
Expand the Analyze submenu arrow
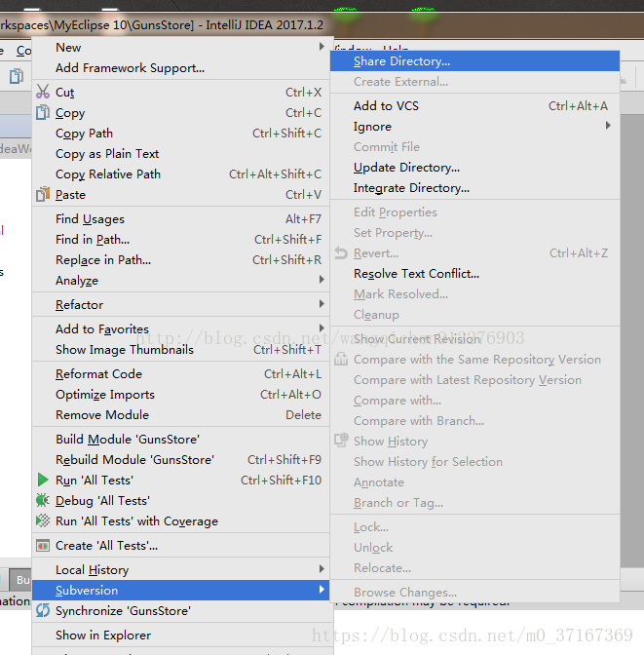coord(322,279)
